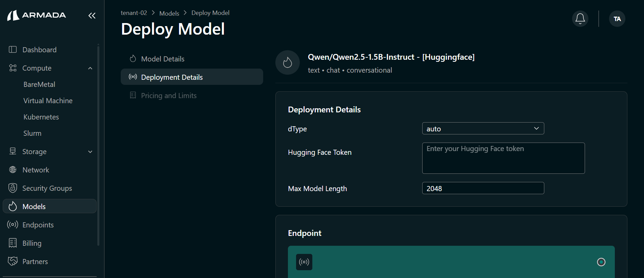The height and width of the screenshot is (278, 644).
Task: Open the Network page
Action: 50,170
